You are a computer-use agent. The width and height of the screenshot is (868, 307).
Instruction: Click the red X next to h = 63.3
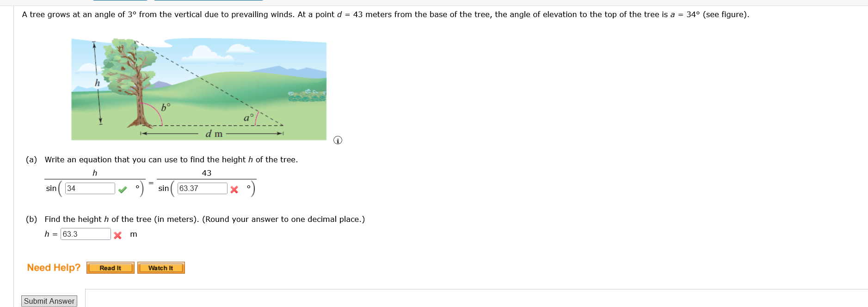(117, 235)
